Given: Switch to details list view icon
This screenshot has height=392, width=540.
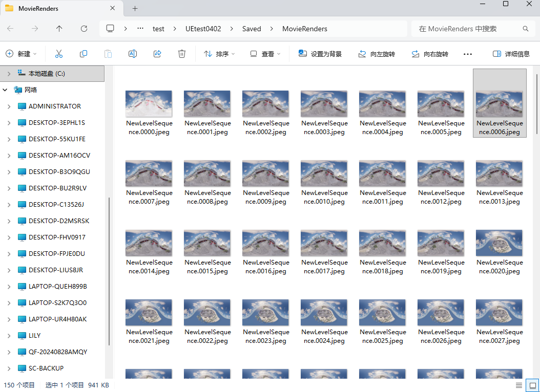Looking at the screenshot, I should pyautogui.click(x=519, y=385).
